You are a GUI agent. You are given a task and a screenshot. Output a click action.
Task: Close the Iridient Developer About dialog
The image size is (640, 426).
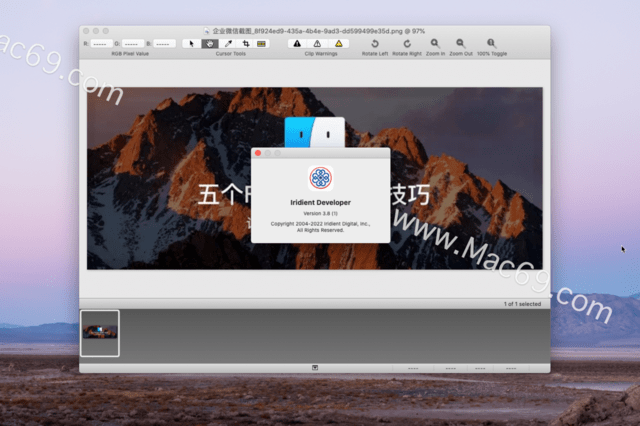[x=258, y=153]
